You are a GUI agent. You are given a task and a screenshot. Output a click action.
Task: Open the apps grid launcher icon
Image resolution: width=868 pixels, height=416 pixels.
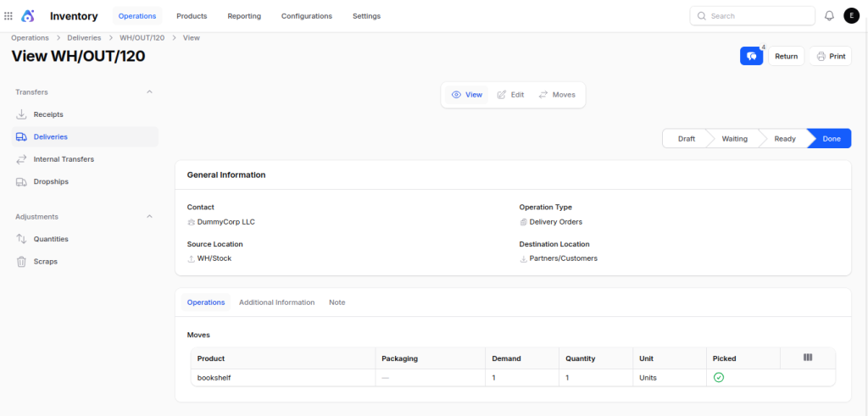pyautogui.click(x=8, y=16)
